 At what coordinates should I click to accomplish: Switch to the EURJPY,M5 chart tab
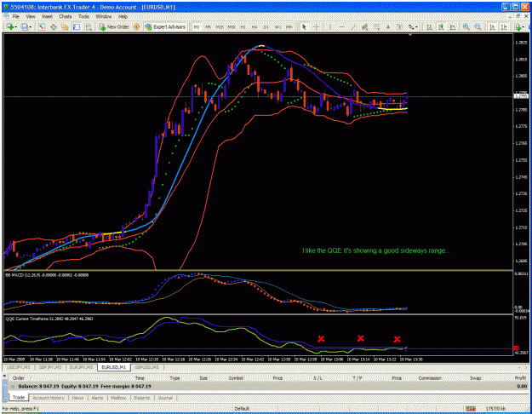[x=81, y=367]
